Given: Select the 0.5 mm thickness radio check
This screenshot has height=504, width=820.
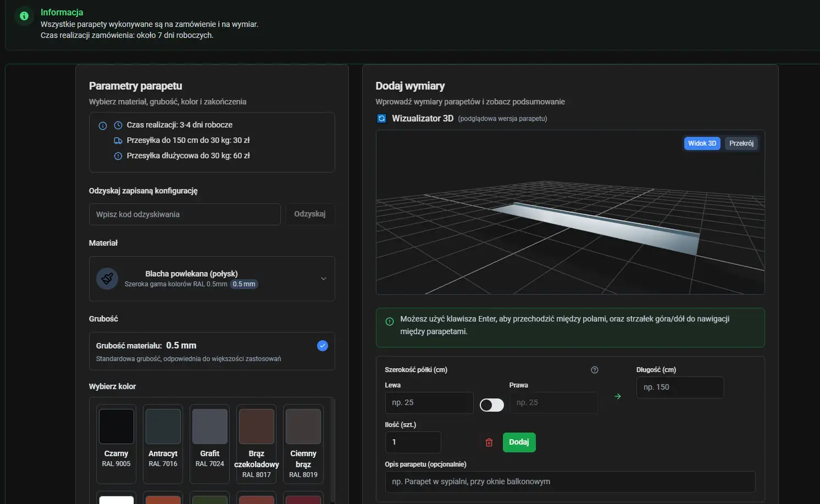Looking at the screenshot, I should pos(323,346).
